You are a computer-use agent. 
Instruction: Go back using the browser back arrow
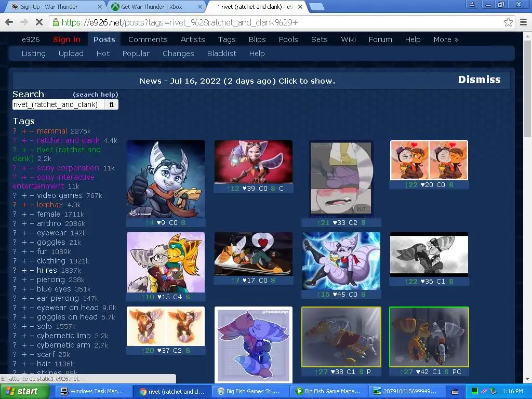9,22
